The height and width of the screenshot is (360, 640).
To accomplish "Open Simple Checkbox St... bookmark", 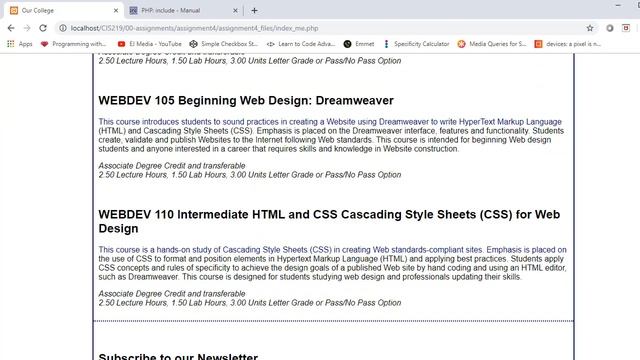I will pyautogui.click(x=224, y=44).
